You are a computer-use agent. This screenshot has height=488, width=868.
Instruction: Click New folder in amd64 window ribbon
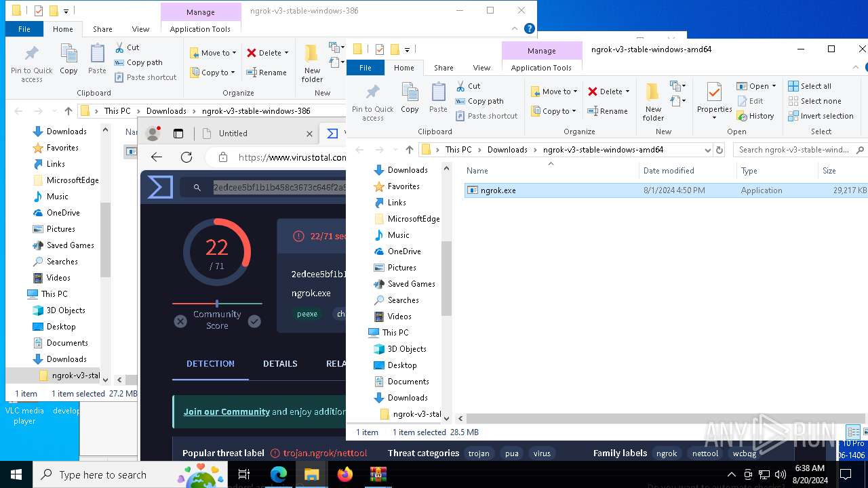point(653,102)
